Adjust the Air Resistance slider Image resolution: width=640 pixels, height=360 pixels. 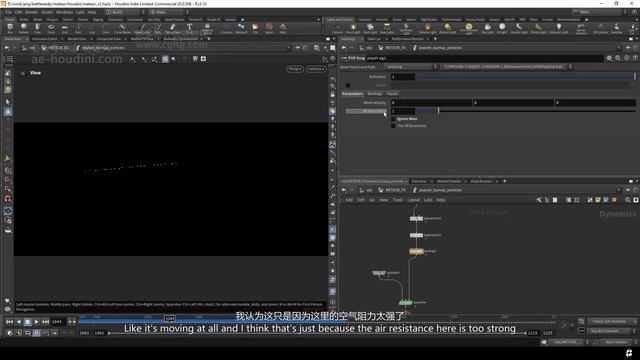(525, 111)
